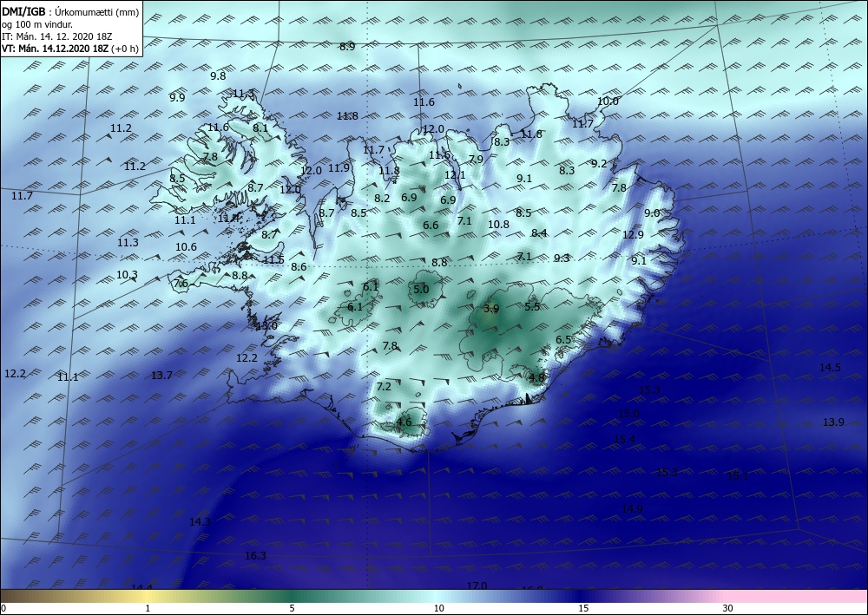Click the map value 14.9
Screen dimensions: 868x615
632,509
